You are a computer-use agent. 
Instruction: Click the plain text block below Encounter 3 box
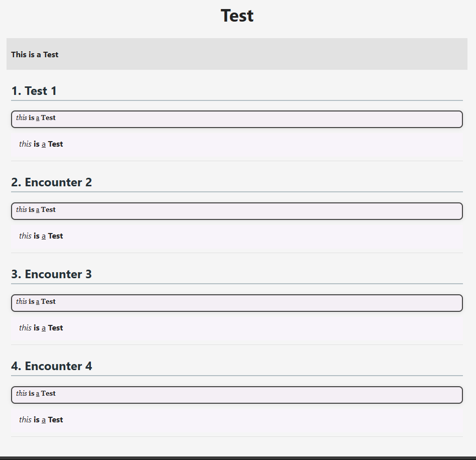(237, 329)
